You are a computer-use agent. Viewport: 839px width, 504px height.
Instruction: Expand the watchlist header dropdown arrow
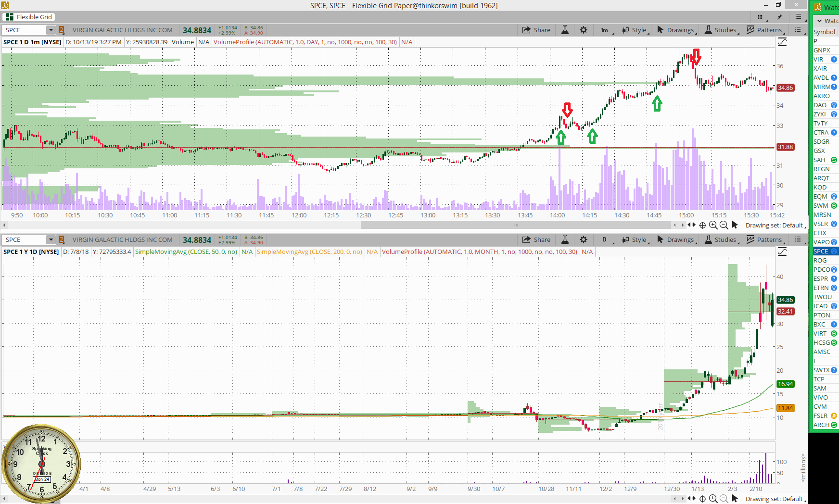tap(819, 21)
